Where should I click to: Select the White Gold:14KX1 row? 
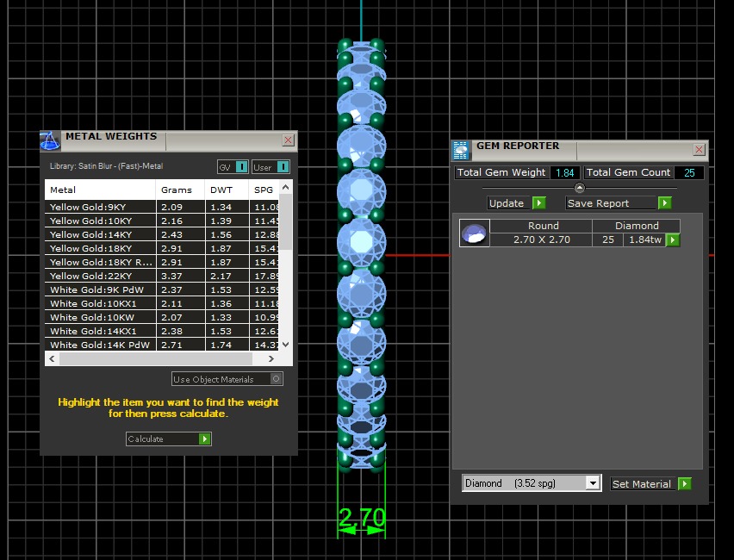162,331
